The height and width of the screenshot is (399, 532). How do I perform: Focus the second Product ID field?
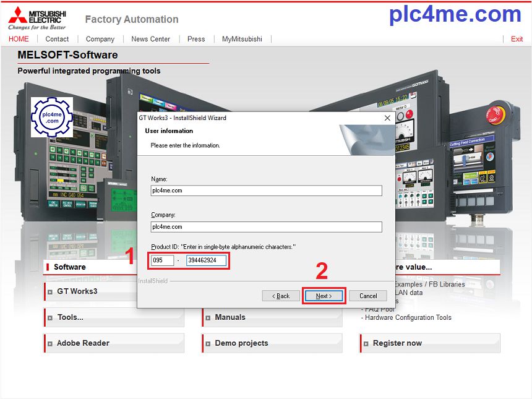(206, 260)
